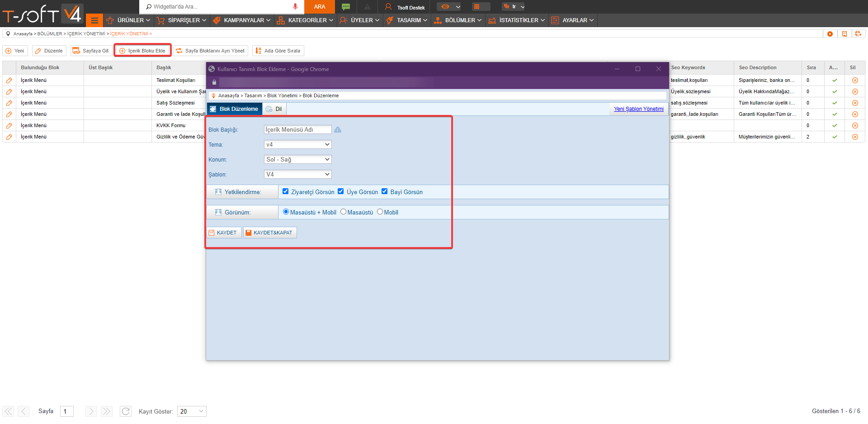Edit the Teslimat Koşulları row pencil icon
Viewport: 868px width, 424px height.
tap(9, 80)
